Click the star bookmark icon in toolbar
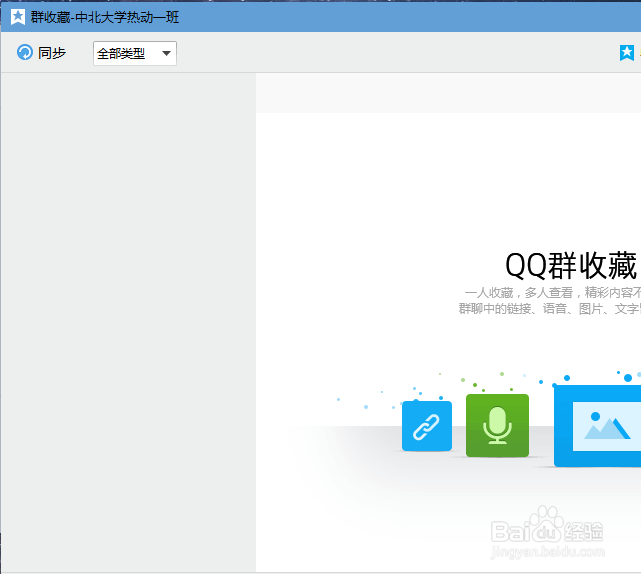Screen dimensions: 641x574 pyautogui.click(x=627, y=53)
